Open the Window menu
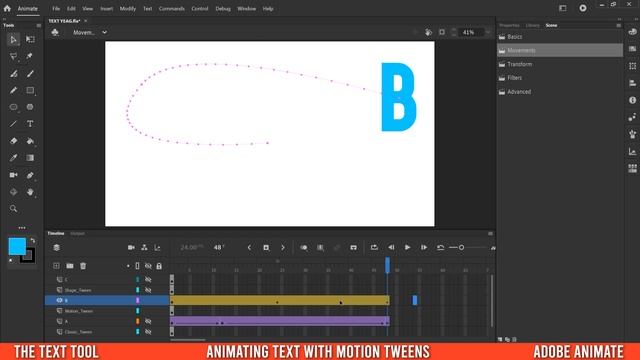 point(247,9)
